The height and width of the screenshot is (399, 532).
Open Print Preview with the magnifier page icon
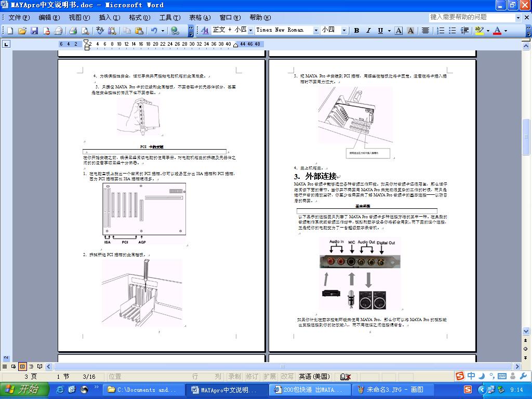(x=85, y=31)
